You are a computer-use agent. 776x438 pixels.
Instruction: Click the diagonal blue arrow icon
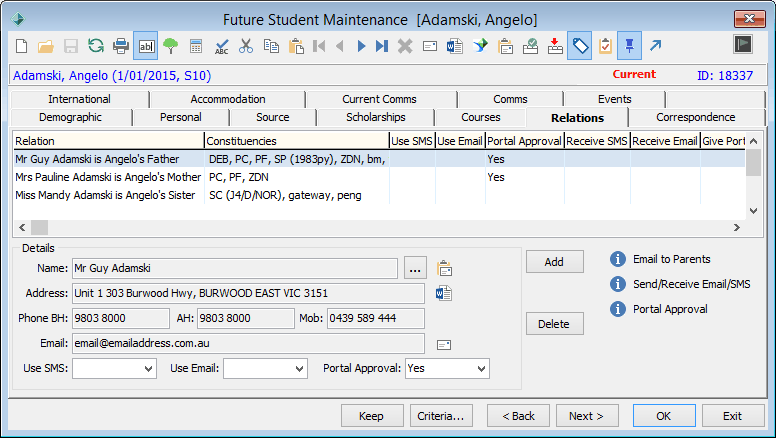(655, 46)
